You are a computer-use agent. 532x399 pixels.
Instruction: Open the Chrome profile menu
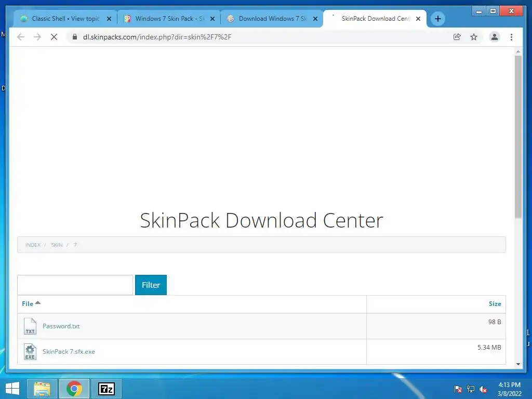495,37
